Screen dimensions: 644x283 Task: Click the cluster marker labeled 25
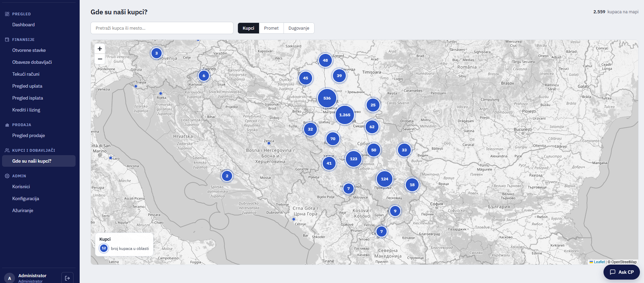pyautogui.click(x=373, y=105)
